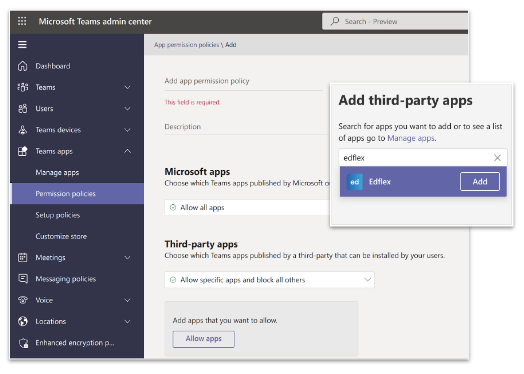
Task: Select Permission policies in sidebar
Action: (78, 194)
